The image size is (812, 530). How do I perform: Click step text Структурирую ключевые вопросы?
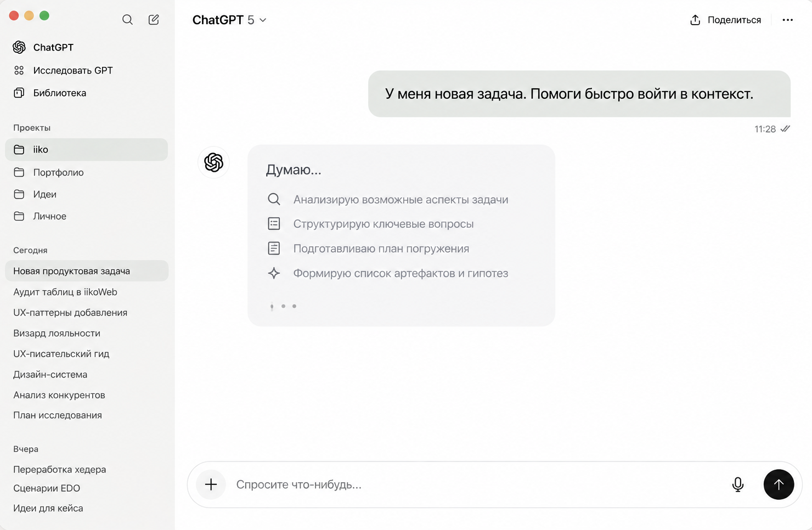pyautogui.click(x=384, y=224)
